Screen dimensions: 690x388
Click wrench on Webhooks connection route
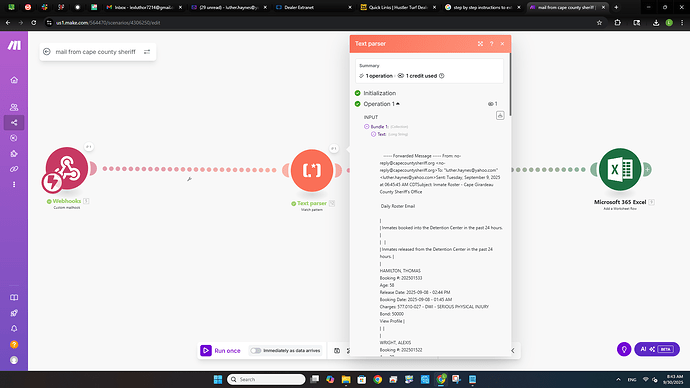point(189,179)
